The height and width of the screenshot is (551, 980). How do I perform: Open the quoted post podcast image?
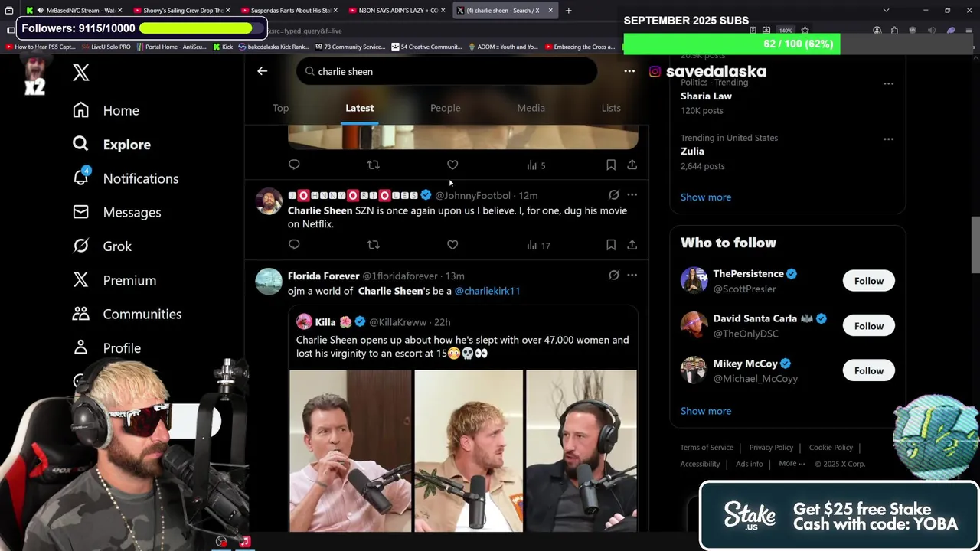pos(462,451)
